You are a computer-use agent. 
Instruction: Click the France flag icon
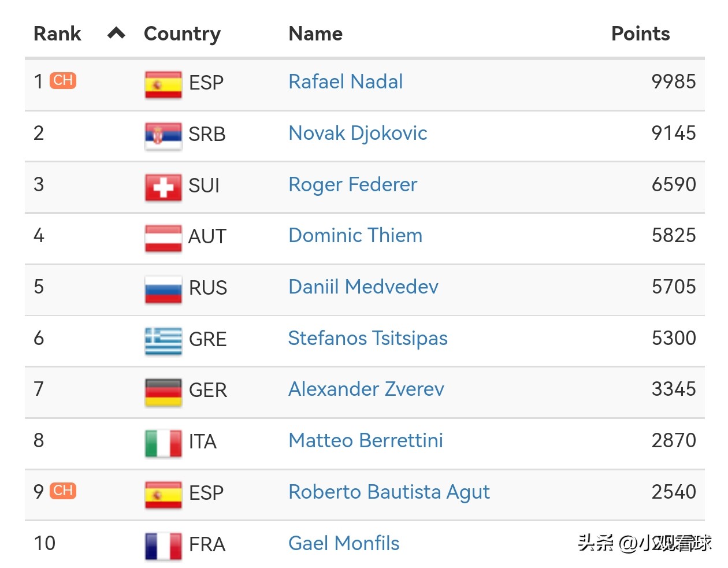tap(163, 546)
